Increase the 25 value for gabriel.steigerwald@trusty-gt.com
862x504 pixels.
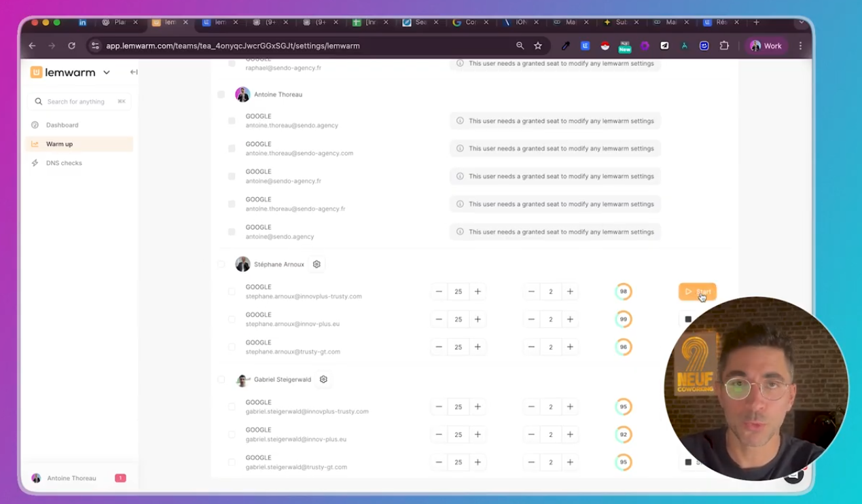tap(478, 463)
